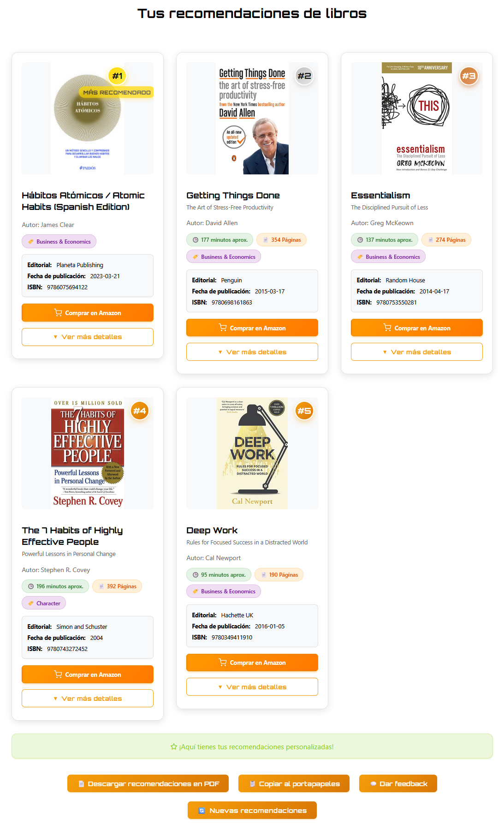The image size is (504, 836).
Task: Click the refresh icon on Nuevas recomendaciones
Action: (x=202, y=810)
